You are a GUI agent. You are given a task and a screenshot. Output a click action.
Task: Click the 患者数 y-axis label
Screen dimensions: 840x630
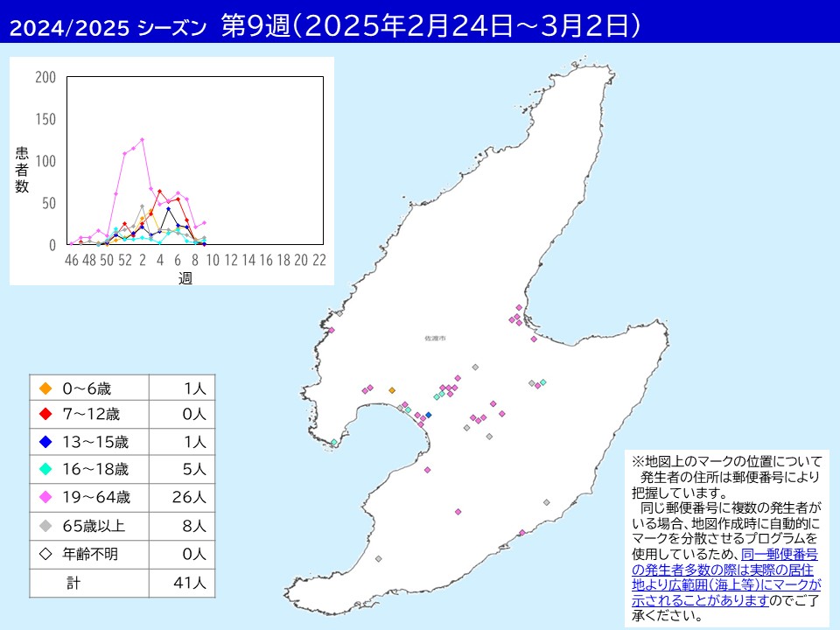click(x=21, y=170)
